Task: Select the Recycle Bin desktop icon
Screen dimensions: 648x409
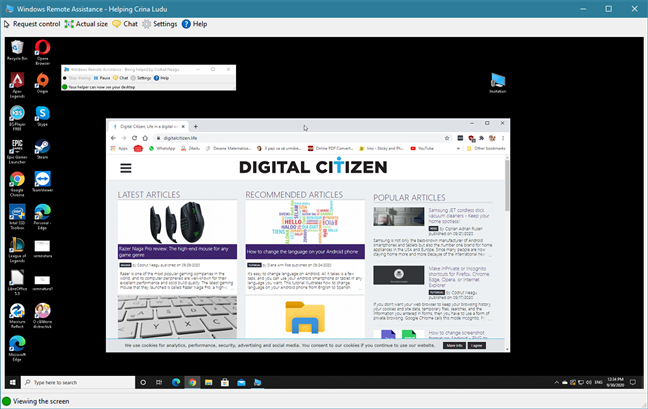Action: pyautogui.click(x=17, y=50)
